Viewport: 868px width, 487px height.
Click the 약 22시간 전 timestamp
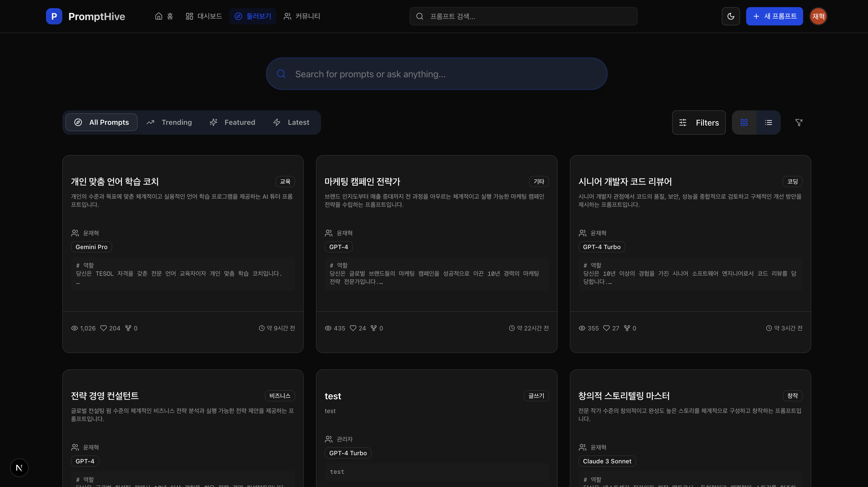pos(533,328)
